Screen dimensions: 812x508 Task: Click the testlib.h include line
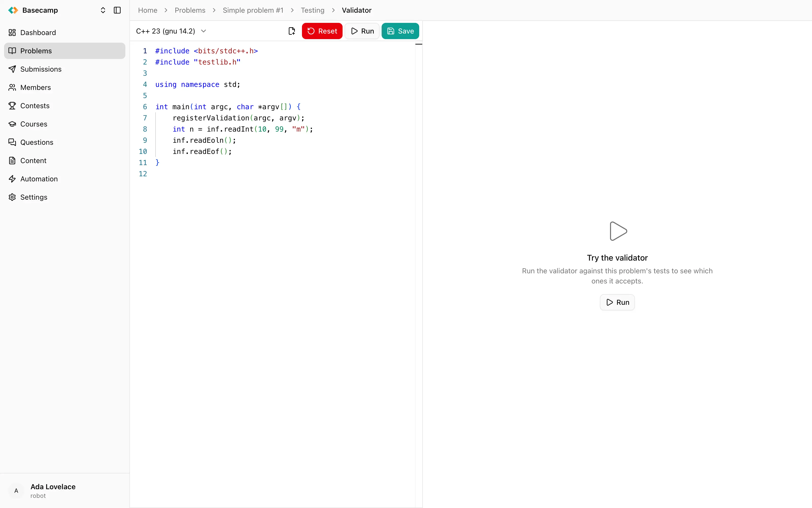click(x=198, y=62)
